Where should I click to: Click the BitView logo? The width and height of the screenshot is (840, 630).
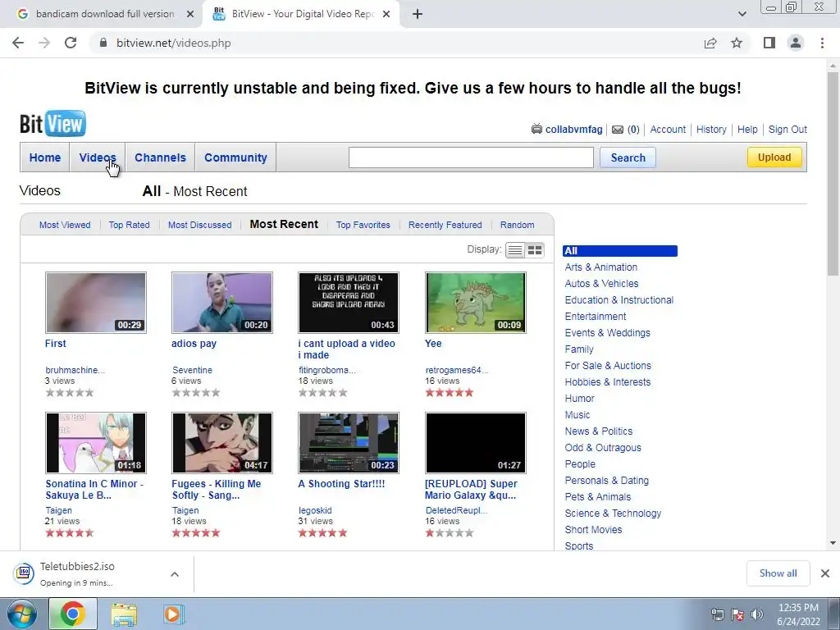point(52,124)
